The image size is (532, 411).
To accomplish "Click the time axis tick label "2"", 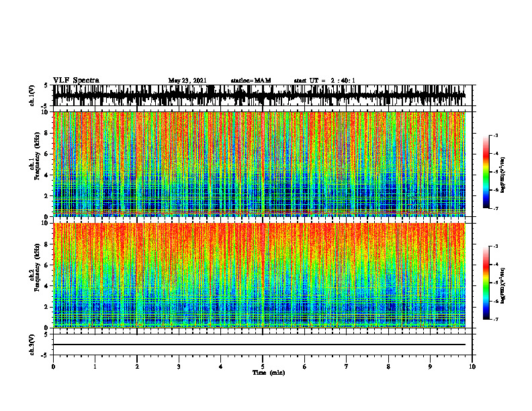I will [x=137, y=367].
